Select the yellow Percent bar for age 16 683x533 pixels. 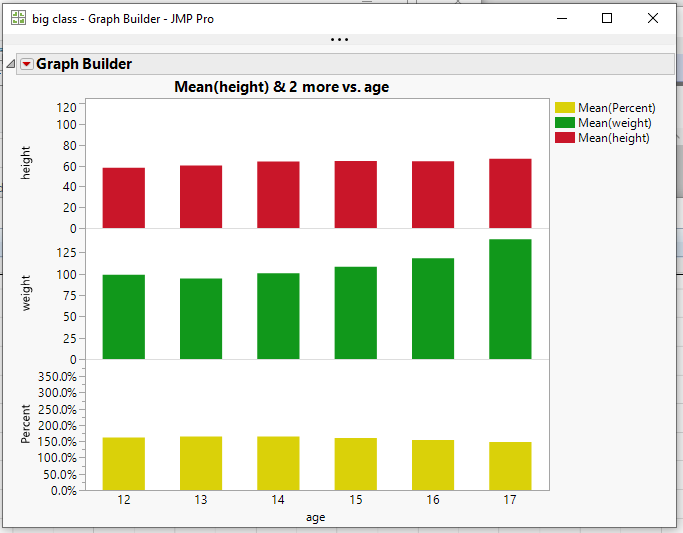tap(433, 465)
